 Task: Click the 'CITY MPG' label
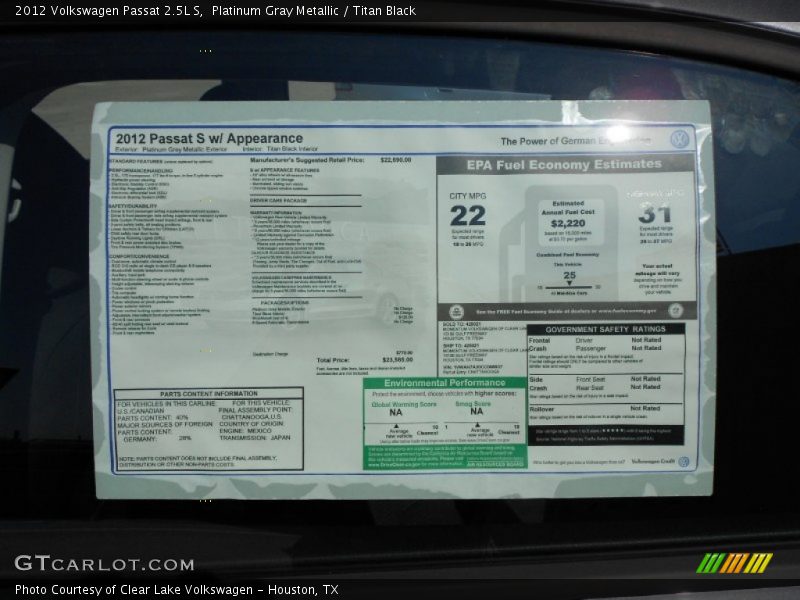(467, 196)
